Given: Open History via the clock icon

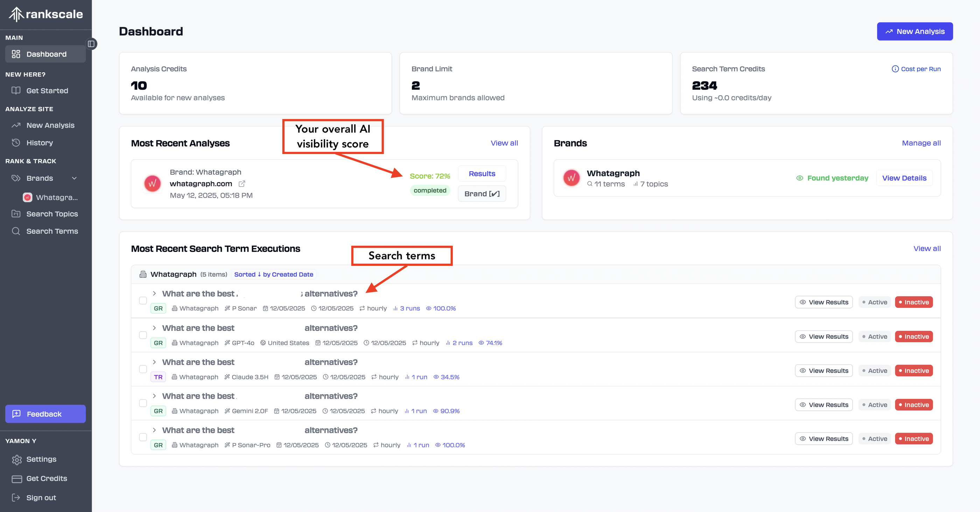Looking at the screenshot, I should coord(16,143).
